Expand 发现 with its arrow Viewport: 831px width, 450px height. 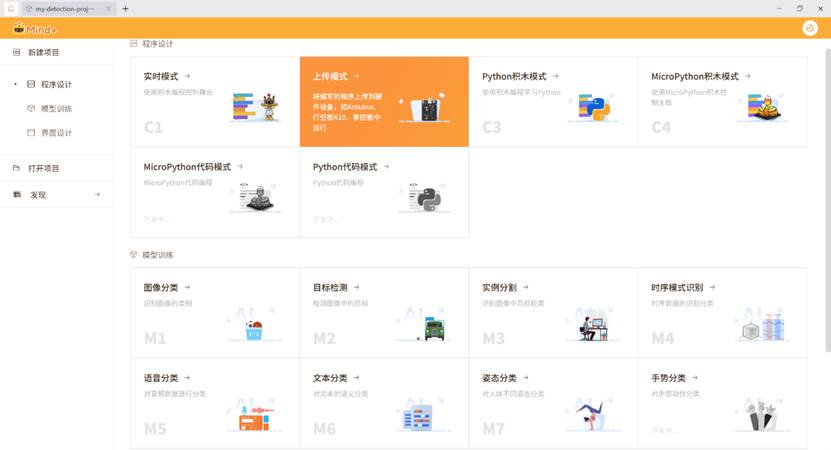97,195
